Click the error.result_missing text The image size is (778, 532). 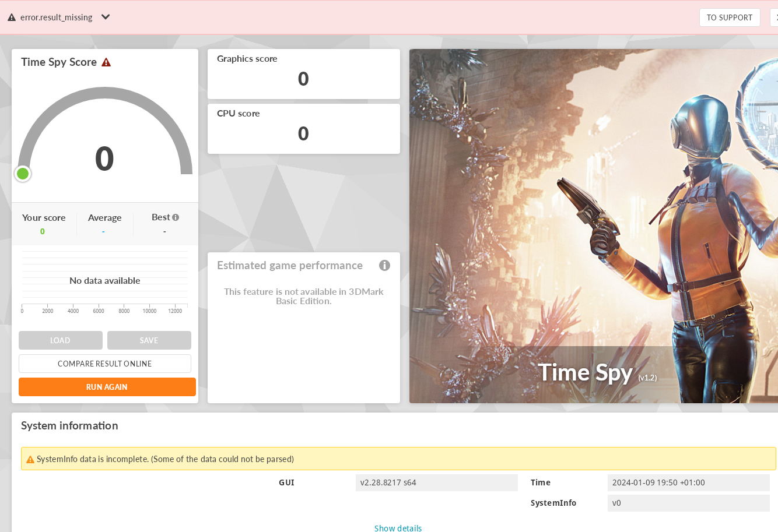point(57,17)
